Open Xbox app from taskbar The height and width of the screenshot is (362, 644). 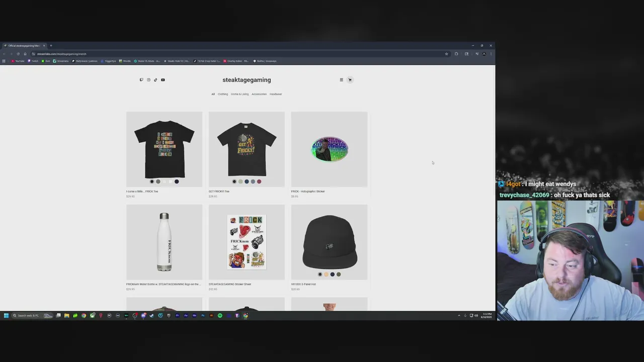[93, 316]
